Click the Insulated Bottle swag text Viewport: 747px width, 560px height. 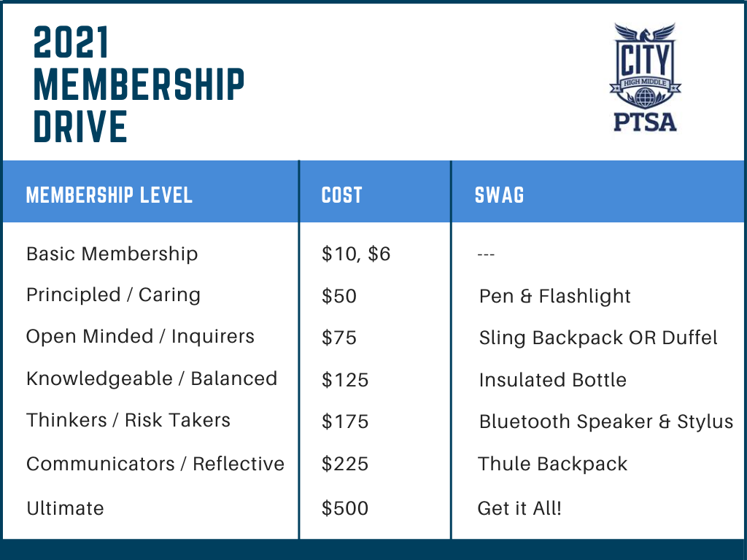pyautogui.click(x=553, y=380)
